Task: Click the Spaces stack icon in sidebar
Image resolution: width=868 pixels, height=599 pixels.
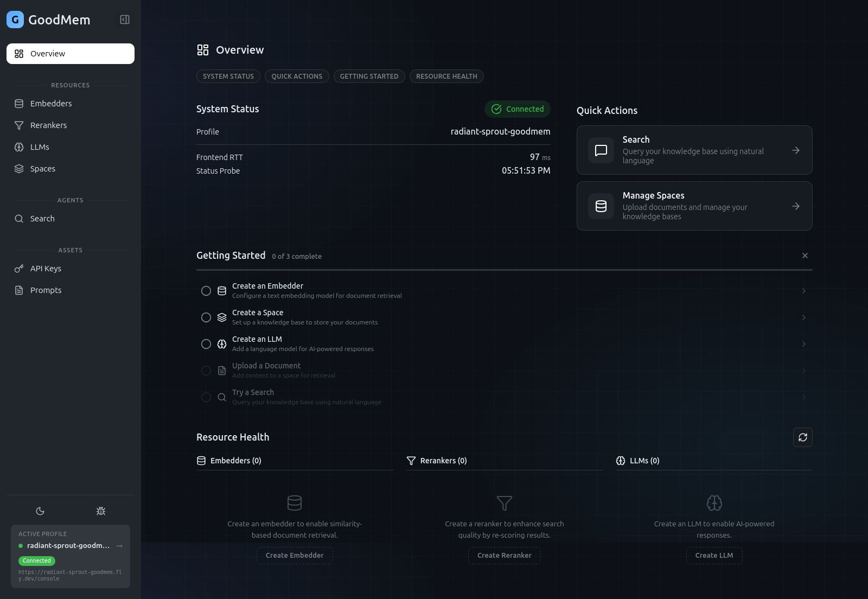Action: (x=20, y=168)
